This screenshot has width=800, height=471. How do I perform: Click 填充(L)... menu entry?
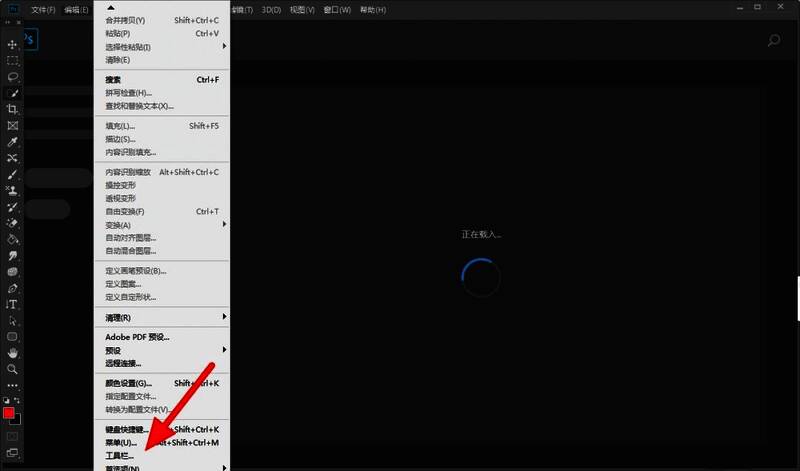tap(120, 126)
